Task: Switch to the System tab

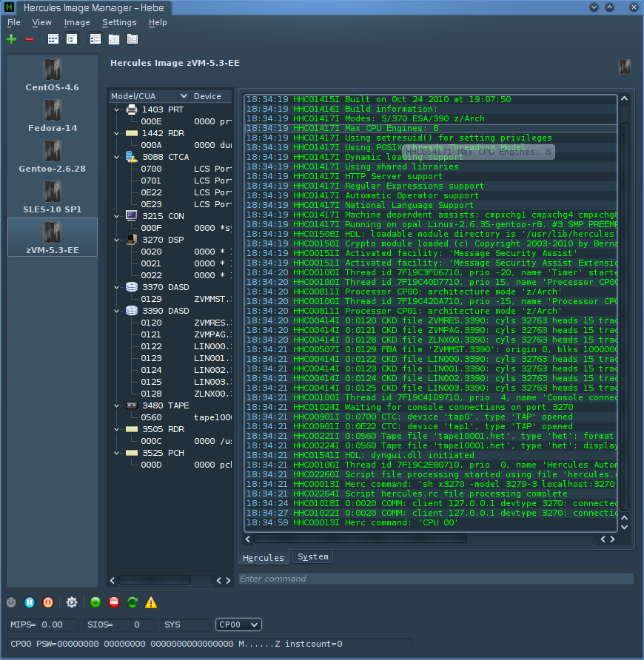Action: pos(312,556)
